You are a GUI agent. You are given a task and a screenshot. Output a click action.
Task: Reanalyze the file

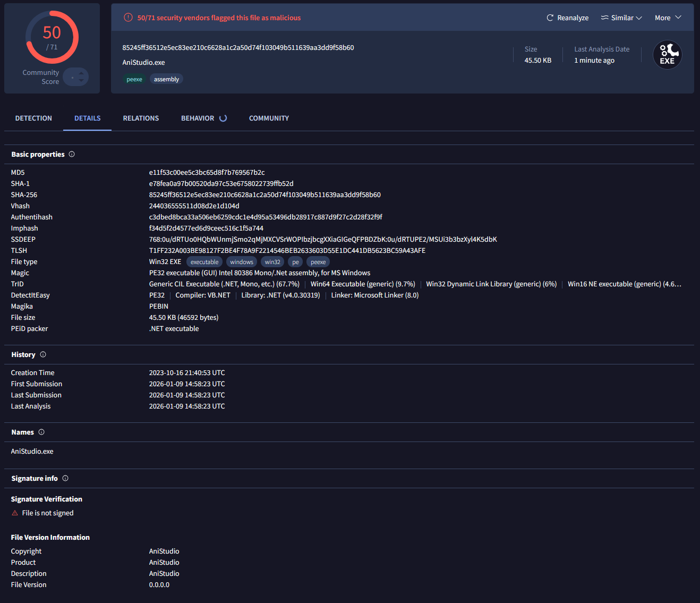tap(568, 18)
